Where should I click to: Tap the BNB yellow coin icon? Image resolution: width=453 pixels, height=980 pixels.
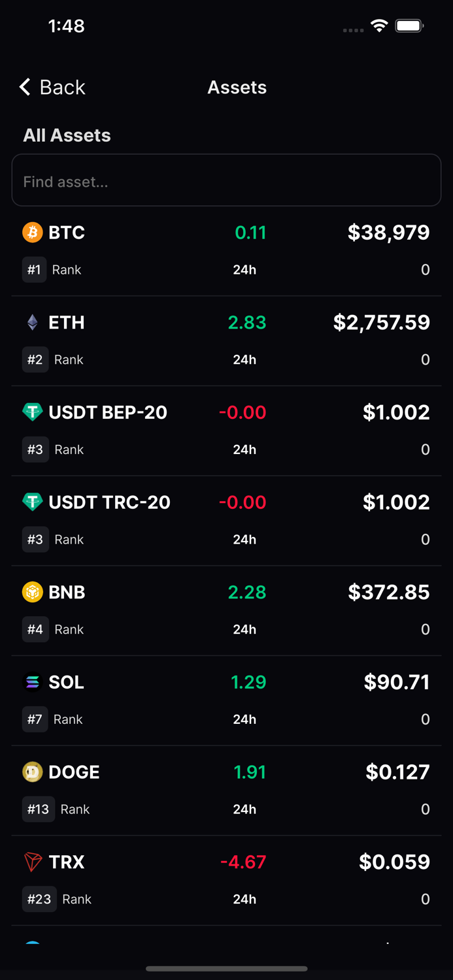(33, 593)
